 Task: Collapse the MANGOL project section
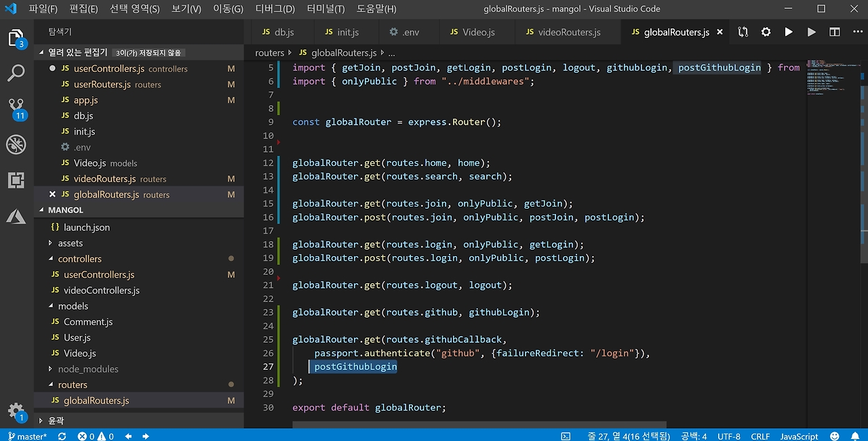click(x=139, y=210)
